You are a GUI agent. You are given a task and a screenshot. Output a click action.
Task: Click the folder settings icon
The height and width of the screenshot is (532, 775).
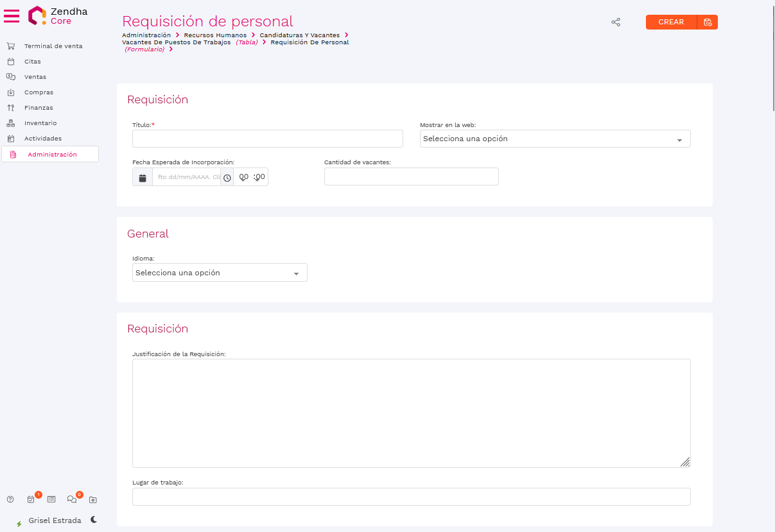coord(93,499)
